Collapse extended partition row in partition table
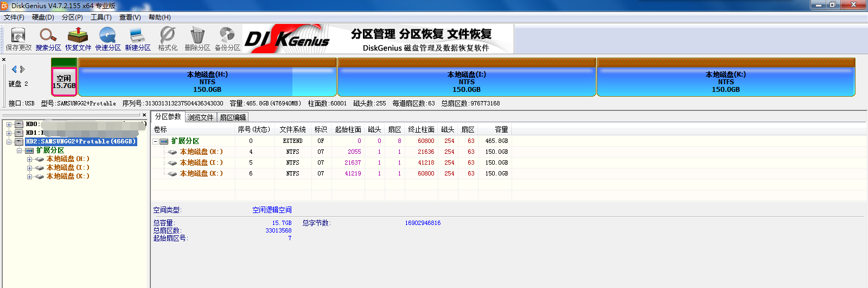This screenshot has width=868, height=288. [156, 141]
